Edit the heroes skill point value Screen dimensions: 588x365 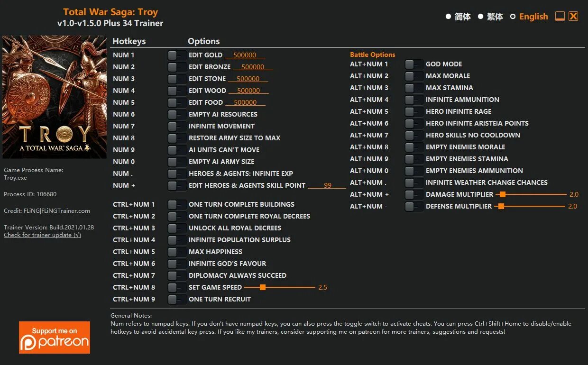click(327, 186)
